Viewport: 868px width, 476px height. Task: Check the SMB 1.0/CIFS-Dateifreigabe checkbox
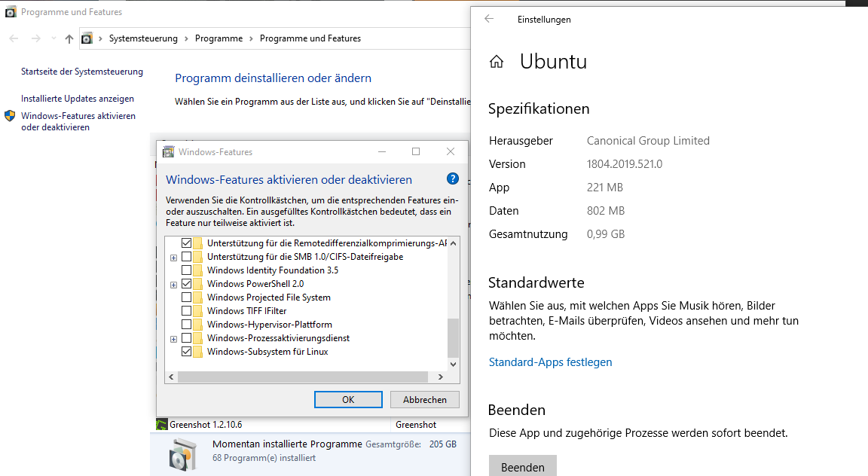pyautogui.click(x=187, y=257)
